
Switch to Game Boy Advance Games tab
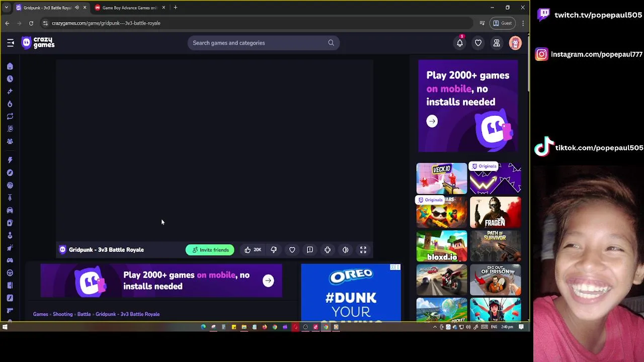[x=129, y=8]
